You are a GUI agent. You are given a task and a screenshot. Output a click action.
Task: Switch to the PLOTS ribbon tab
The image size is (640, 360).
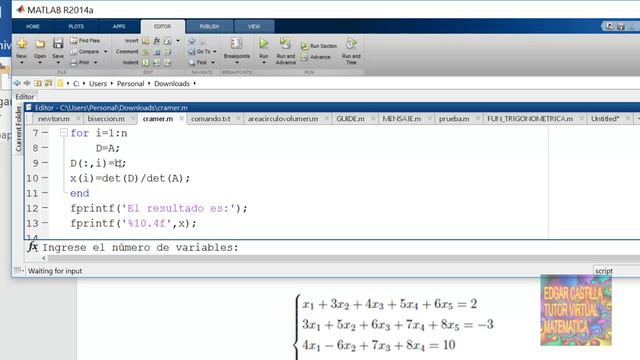click(x=76, y=27)
